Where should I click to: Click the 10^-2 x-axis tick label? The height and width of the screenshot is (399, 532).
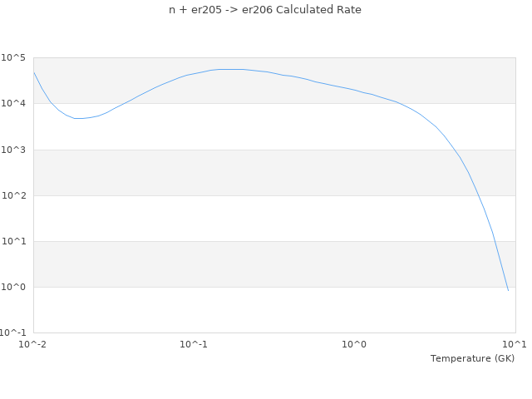[x=33, y=344]
